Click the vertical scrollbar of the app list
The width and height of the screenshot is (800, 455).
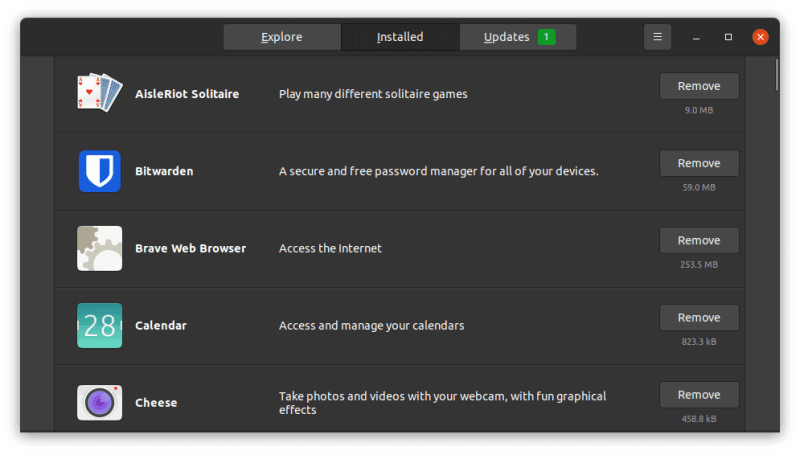777,77
